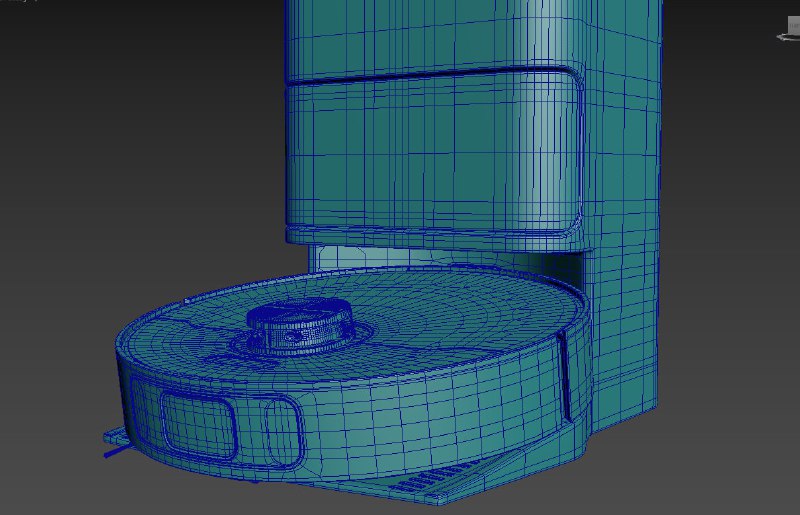Select the blue side brush bristle
Viewport: 800px width, 515px height.
click(x=115, y=452)
